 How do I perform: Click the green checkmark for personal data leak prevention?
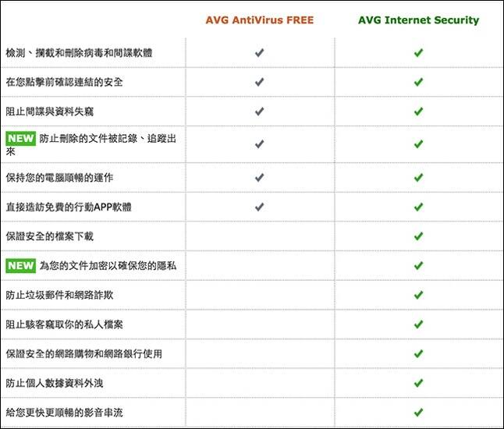coord(418,383)
